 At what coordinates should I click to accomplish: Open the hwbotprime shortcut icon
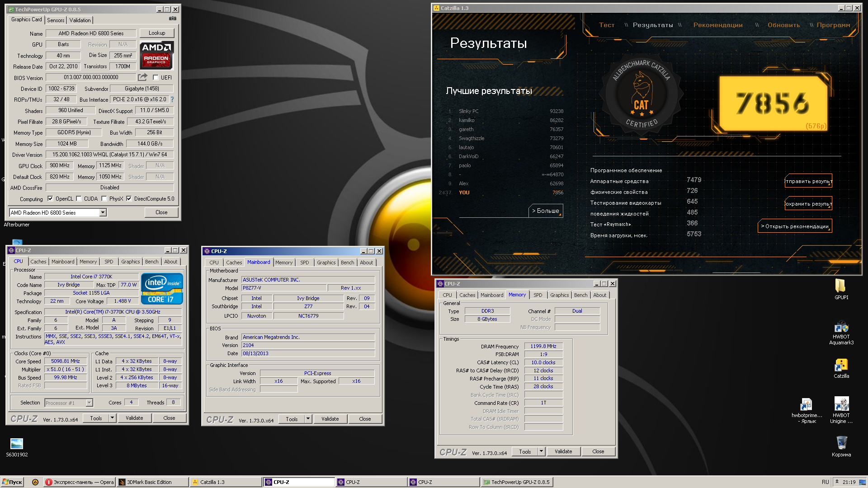(807, 411)
